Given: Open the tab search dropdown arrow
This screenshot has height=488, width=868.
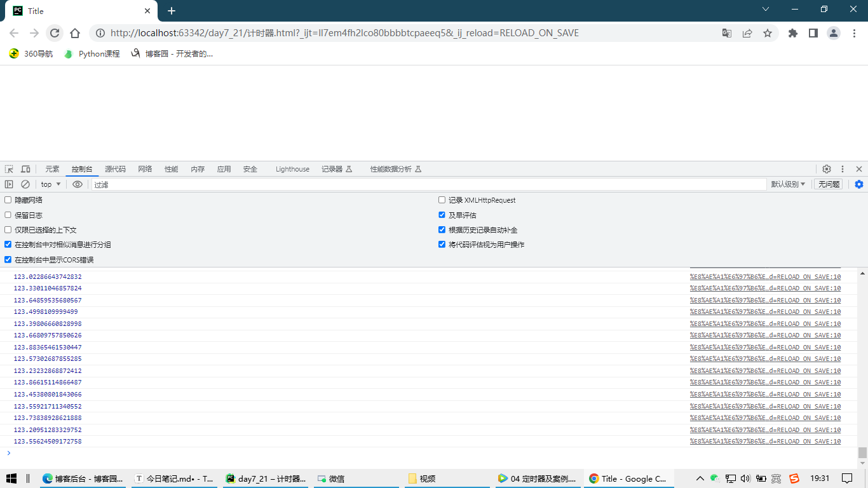Looking at the screenshot, I should coord(765,10).
